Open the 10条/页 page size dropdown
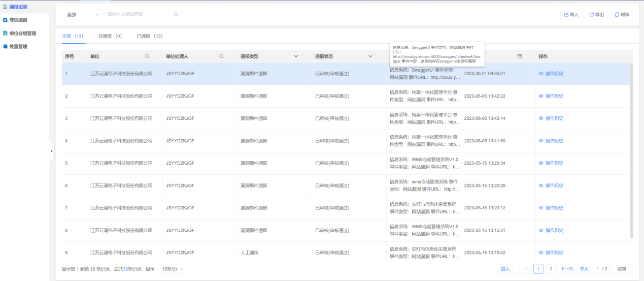This screenshot has height=281, width=644. click(x=173, y=269)
